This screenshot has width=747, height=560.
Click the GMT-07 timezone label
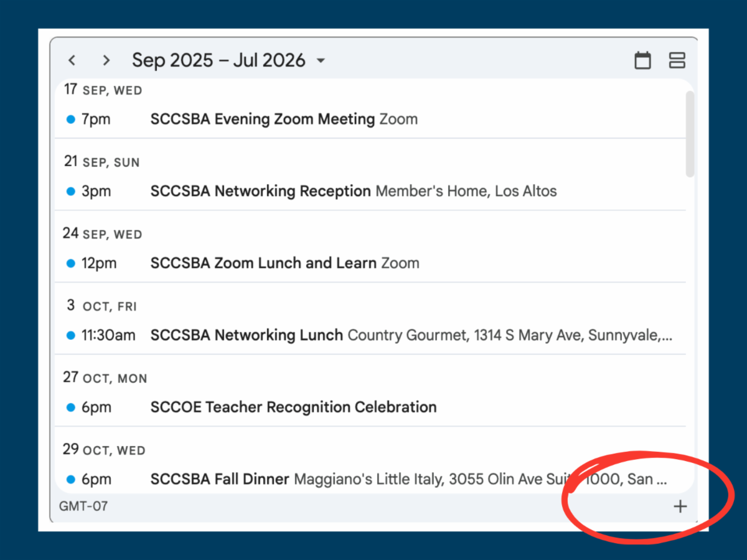tap(83, 506)
